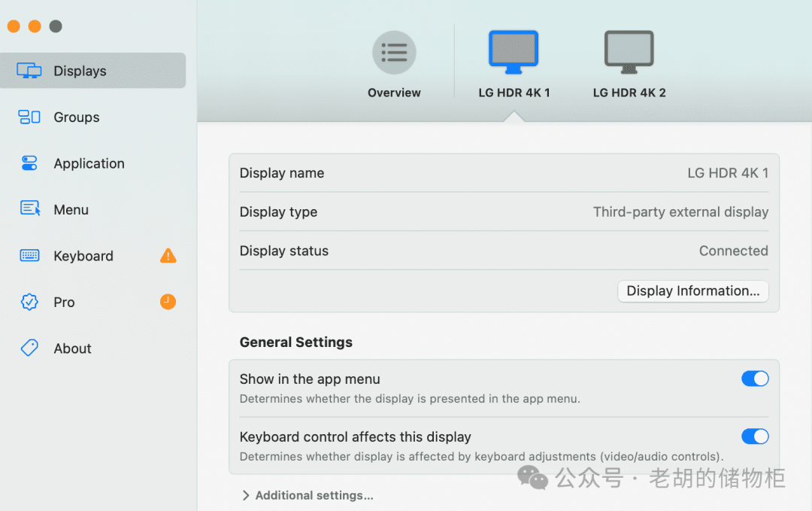Click the Application label in sidebar
Image resolution: width=812 pixels, height=511 pixels.
89,164
